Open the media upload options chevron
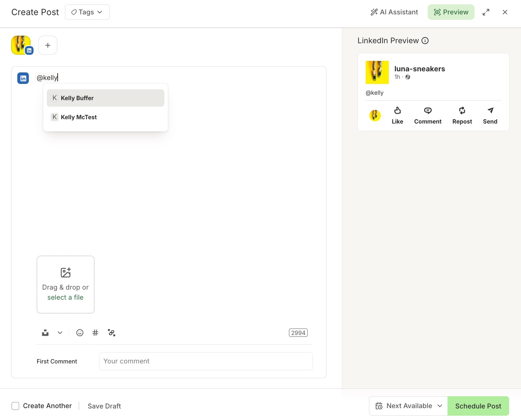Viewport: 521px width, 420px height. 60,332
